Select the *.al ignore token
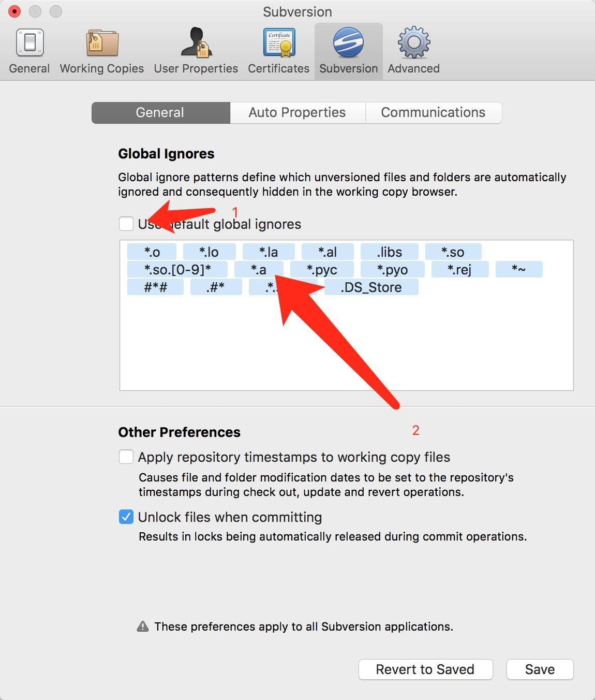Screen dimensions: 595x700 (328, 252)
